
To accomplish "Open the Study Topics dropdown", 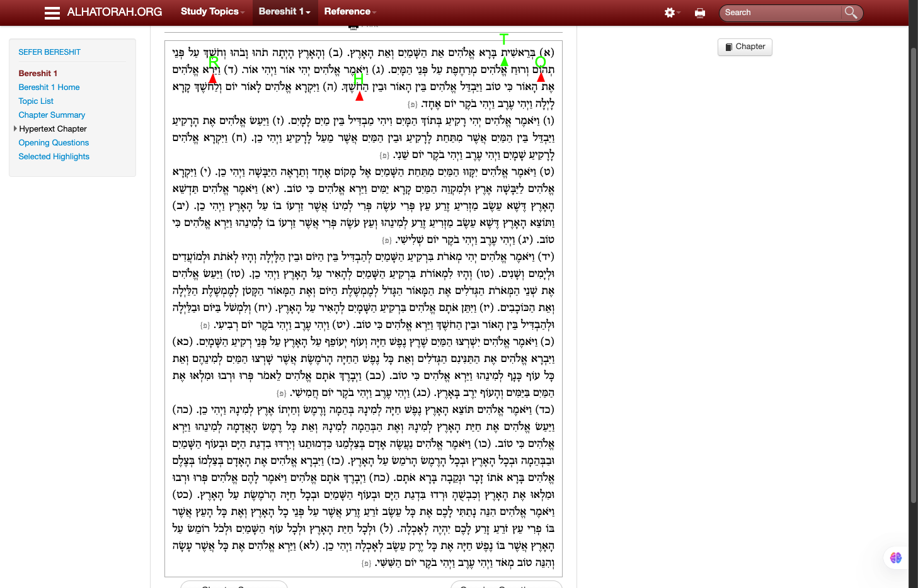I will pos(212,12).
